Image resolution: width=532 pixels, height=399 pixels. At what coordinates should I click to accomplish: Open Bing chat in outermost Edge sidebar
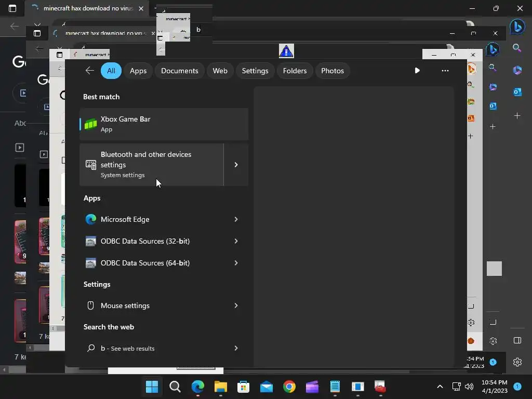[517, 26]
